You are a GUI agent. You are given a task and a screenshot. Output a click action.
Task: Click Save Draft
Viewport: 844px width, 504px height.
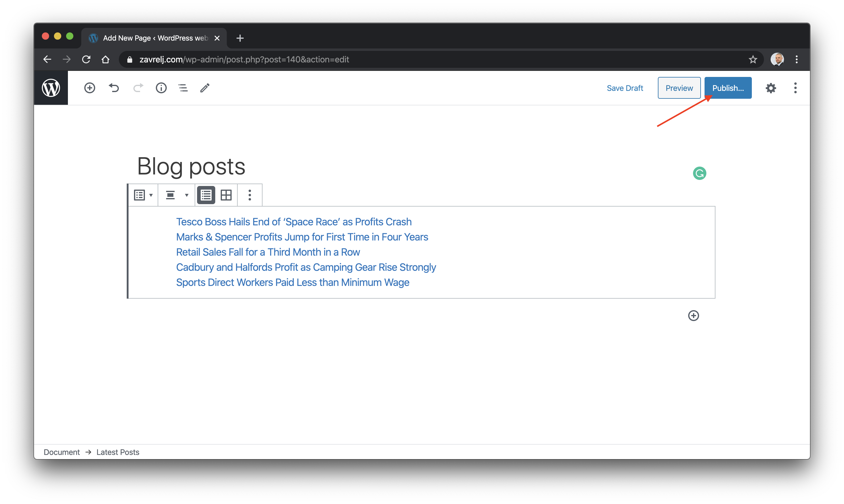tap(625, 88)
